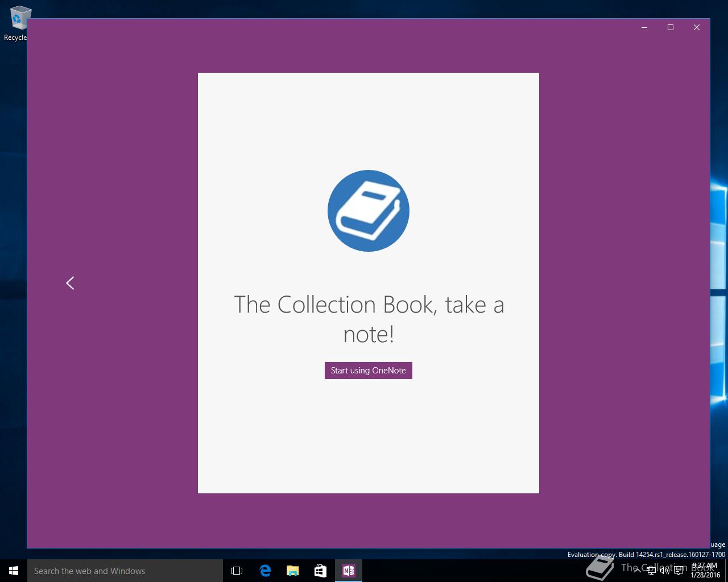Viewport: 728px width, 582px height.
Task: Show hidden system tray icons
Action: [637, 571]
